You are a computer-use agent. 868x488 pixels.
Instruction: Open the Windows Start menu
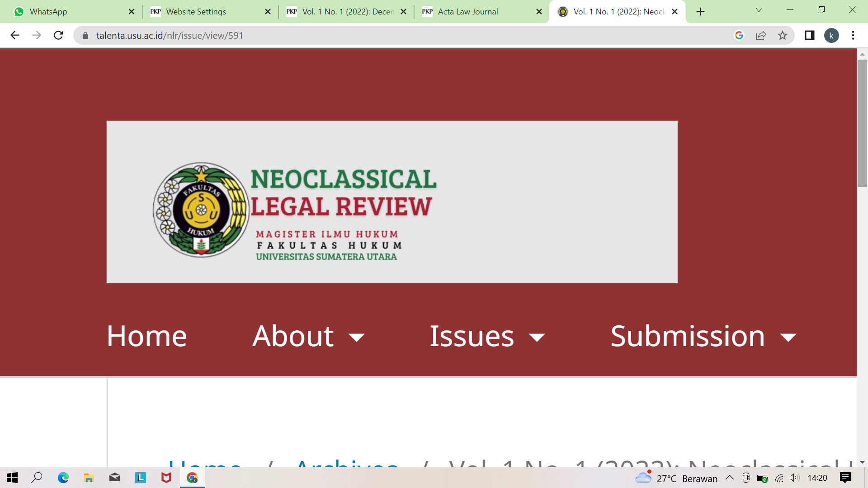click(x=12, y=478)
